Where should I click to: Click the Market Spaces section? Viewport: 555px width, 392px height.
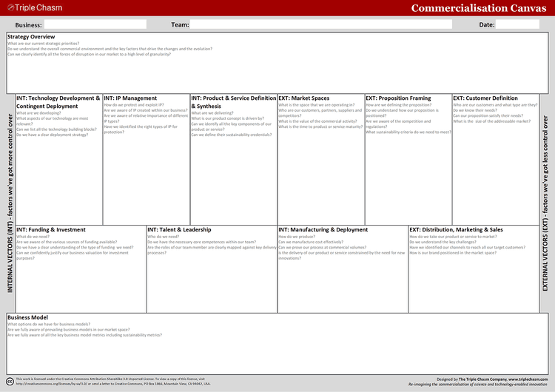point(320,178)
